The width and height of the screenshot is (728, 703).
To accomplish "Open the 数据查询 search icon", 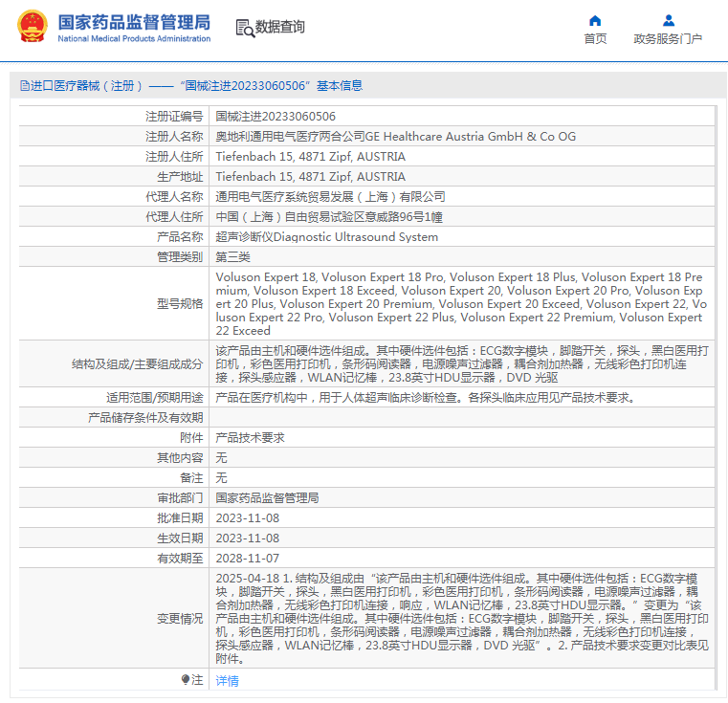I will pyautogui.click(x=245, y=28).
